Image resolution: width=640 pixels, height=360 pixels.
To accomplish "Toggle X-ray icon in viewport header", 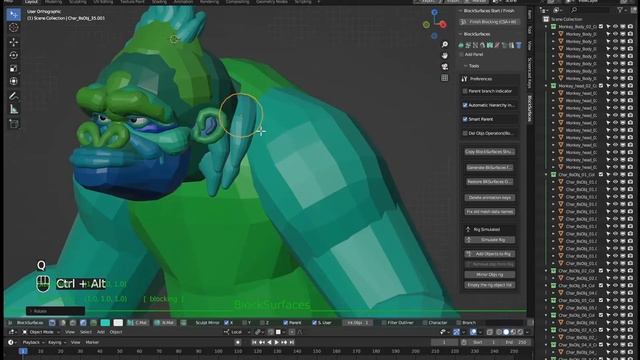I will (490, 332).
